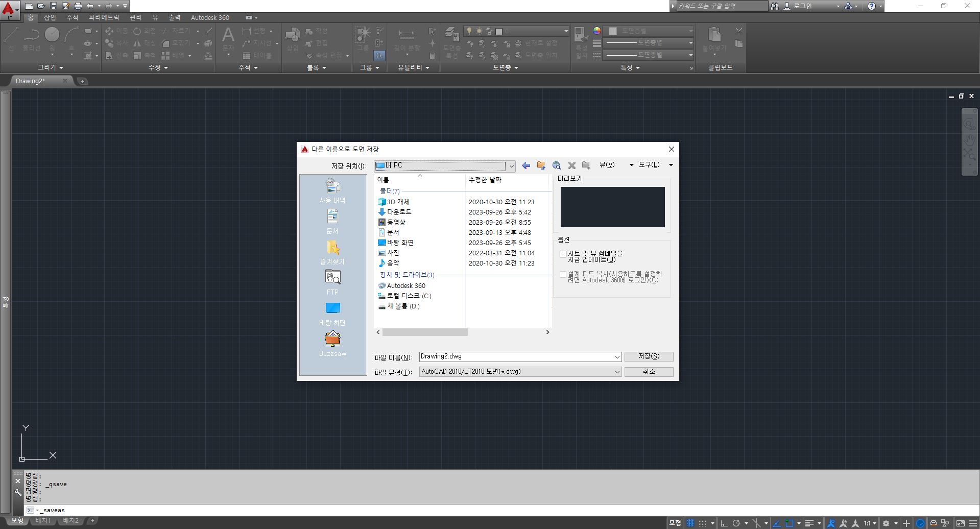The image size is (980, 529).
Task: Toggle polar tracking in the status bar
Action: tap(736, 523)
